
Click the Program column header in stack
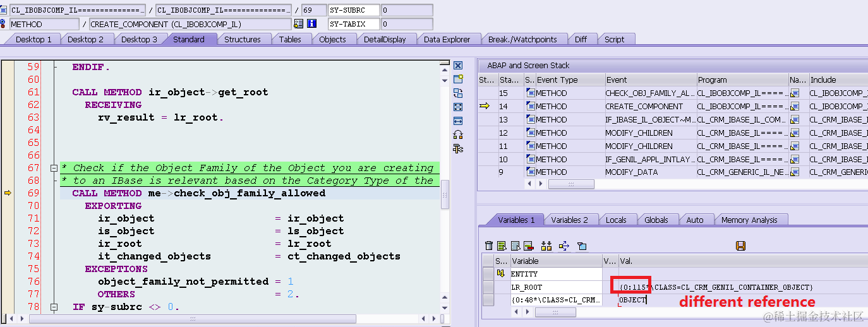tap(742, 80)
